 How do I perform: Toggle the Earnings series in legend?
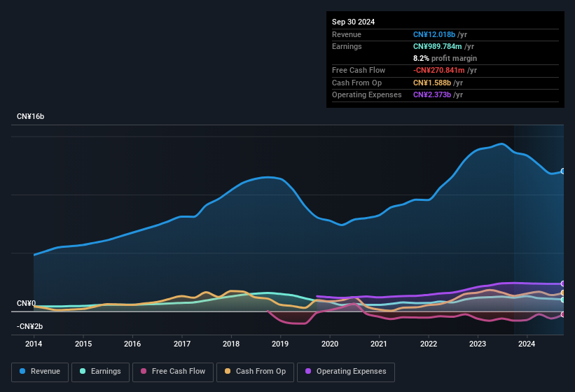click(x=99, y=372)
